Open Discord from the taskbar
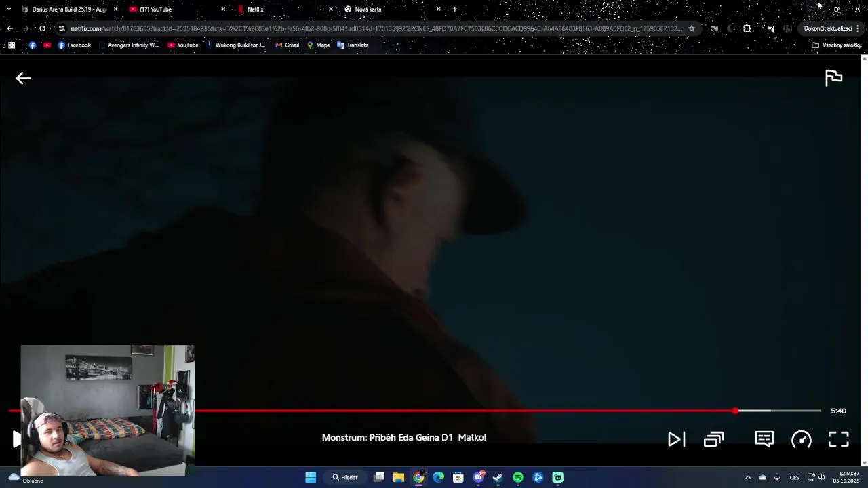 (479, 477)
